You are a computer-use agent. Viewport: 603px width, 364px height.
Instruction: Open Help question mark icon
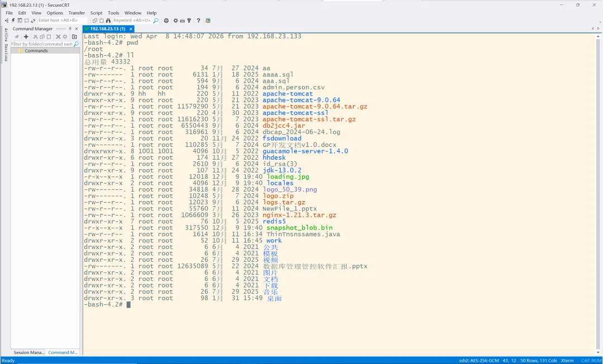(x=198, y=21)
